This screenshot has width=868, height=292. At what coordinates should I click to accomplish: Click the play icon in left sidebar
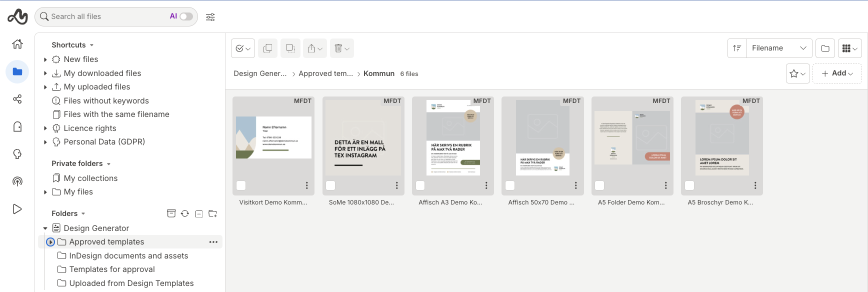[17, 209]
